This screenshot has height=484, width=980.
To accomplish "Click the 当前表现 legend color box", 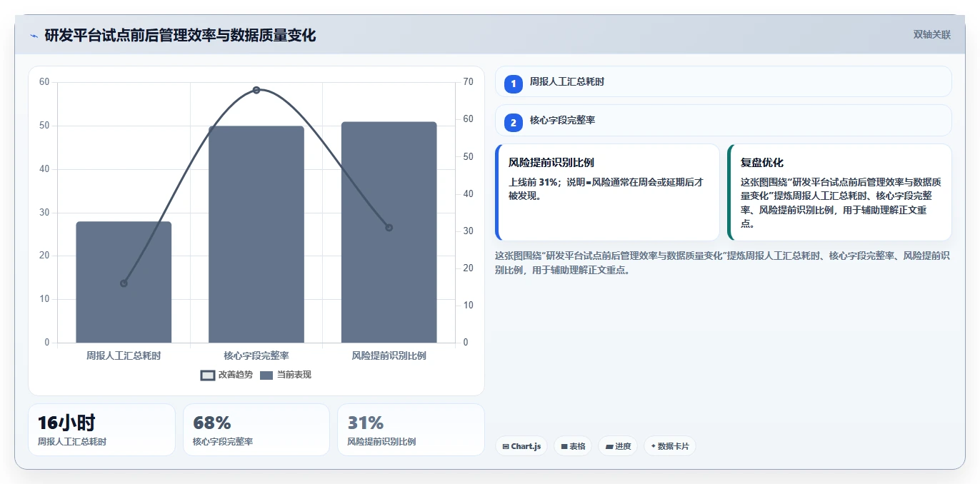I will coord(266,375).
